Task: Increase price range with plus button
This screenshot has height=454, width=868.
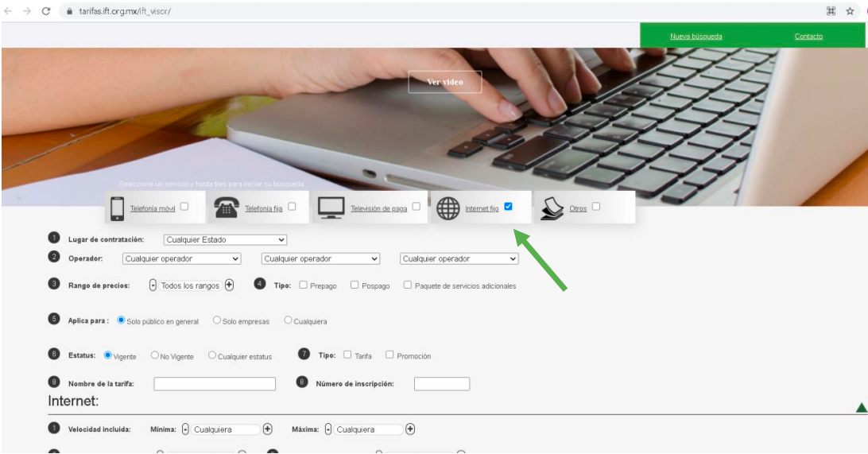Action: (x=229, y=286)
